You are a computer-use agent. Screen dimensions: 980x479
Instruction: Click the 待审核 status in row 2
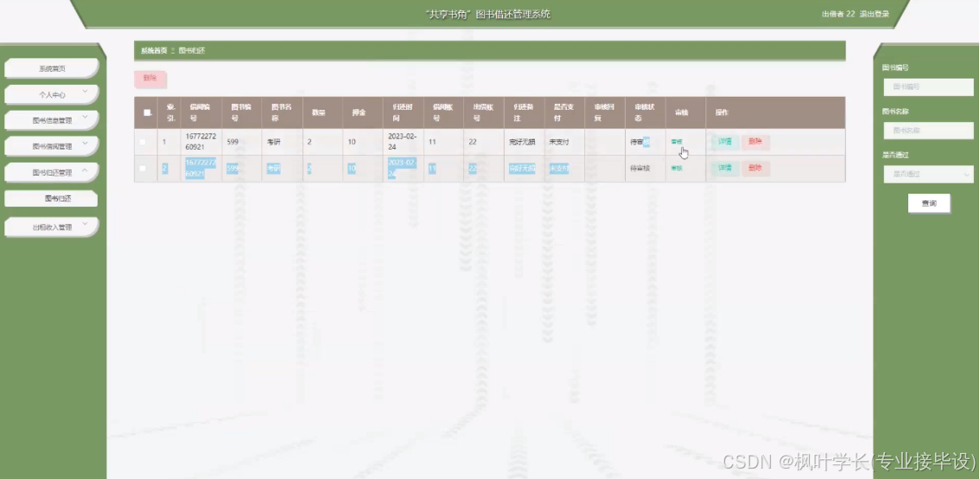pos(640,169)
